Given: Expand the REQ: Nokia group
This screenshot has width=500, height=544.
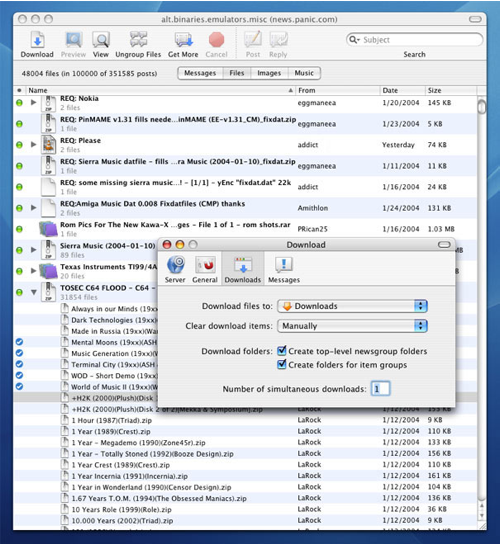Looking at the screenshot, I should tap(34, 102).
